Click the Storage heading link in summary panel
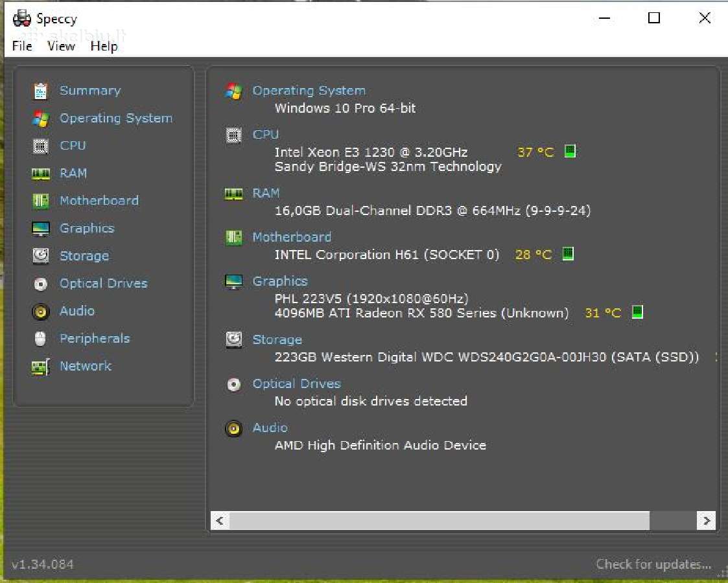 coord(277,340)
